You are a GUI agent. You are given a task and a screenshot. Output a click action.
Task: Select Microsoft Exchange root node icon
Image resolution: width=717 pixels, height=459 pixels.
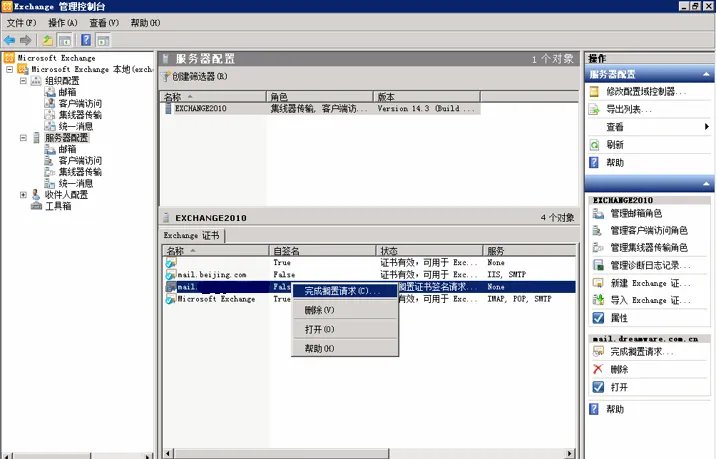[9, 58]
